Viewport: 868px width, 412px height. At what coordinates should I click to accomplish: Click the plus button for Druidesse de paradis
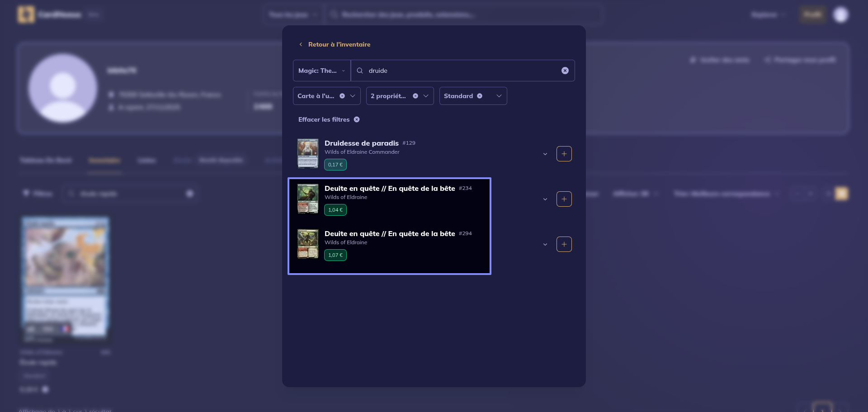click(564, 154)
